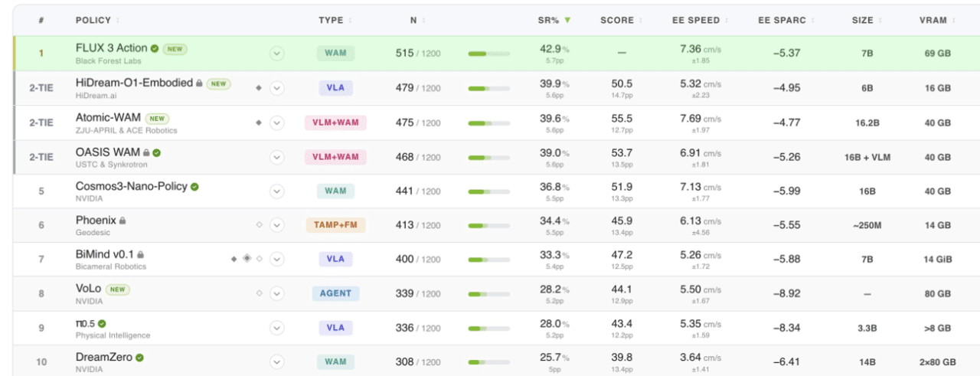Click the NEW badge on FLUX 3 Action
Screen dimensions: 980x376
(175, 49)
